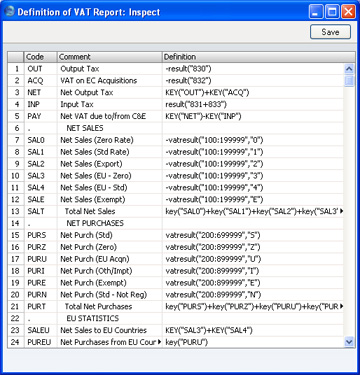Select the SALT code cell
The width and height of the screenshot is (360, 375).
coord(41,211)
